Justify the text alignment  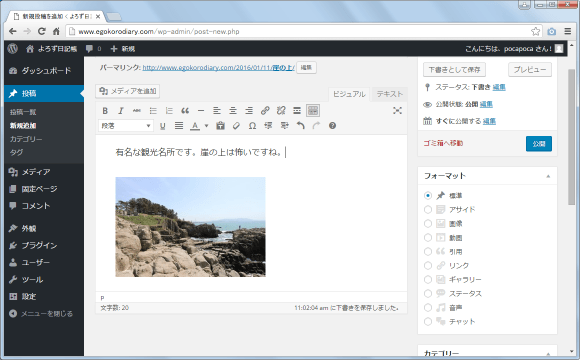(179, 126)
